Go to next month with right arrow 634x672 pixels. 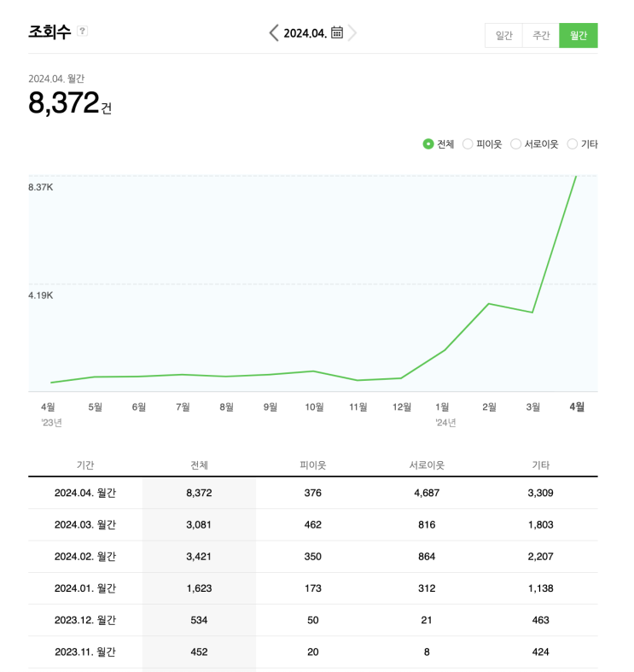(x=352, y=32)
